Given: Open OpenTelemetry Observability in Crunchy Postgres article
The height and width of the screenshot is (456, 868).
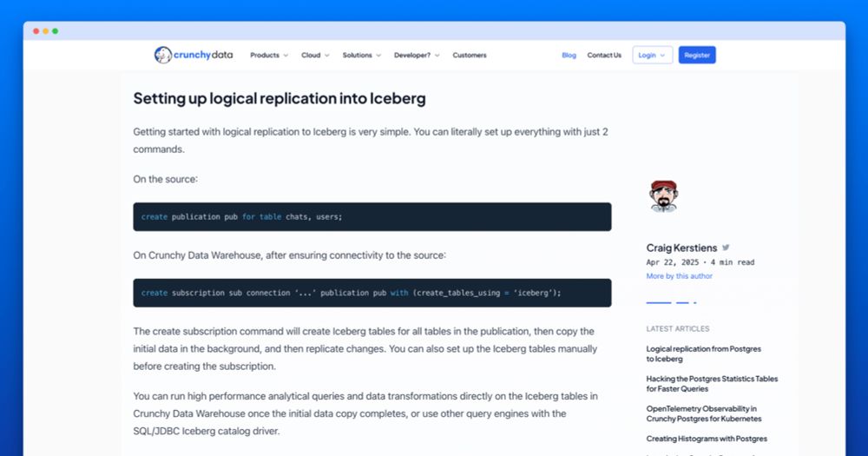Looking at the screenshot, I should coord(704,413).
